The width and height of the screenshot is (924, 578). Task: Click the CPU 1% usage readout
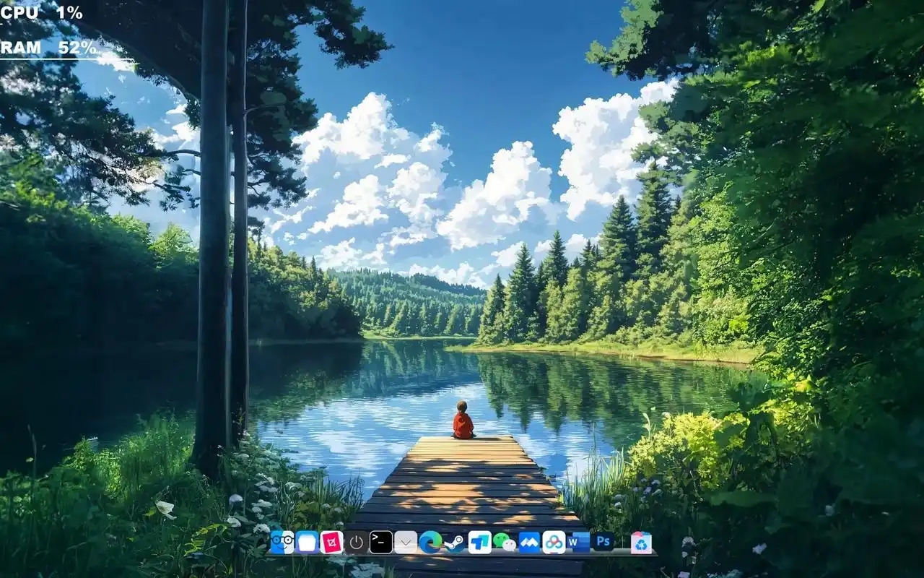click(41, 12)
